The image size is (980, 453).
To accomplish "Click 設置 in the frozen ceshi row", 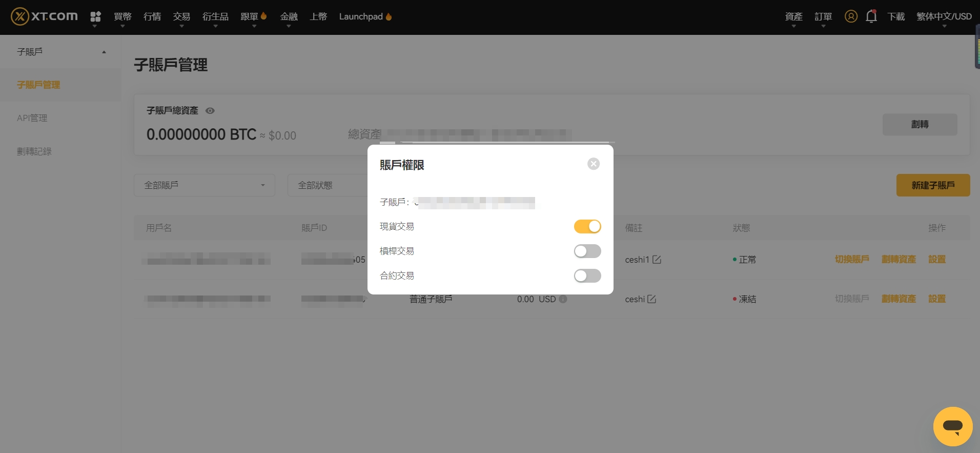I will (x=937, y=299).
